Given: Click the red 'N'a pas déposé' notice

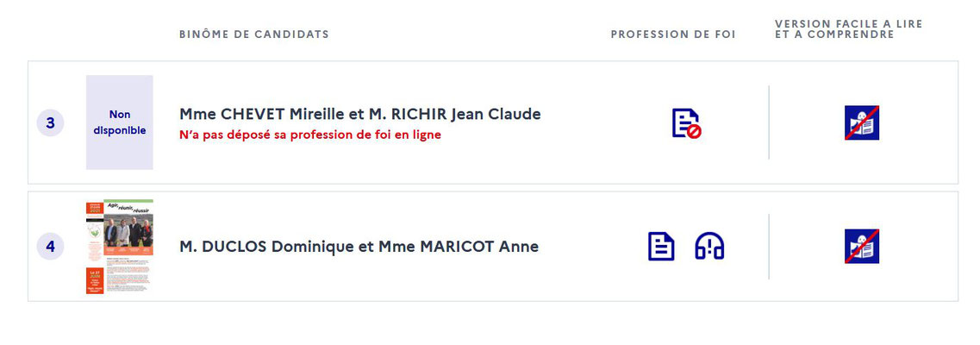Looking at the screenshot, I should (310, 135).
